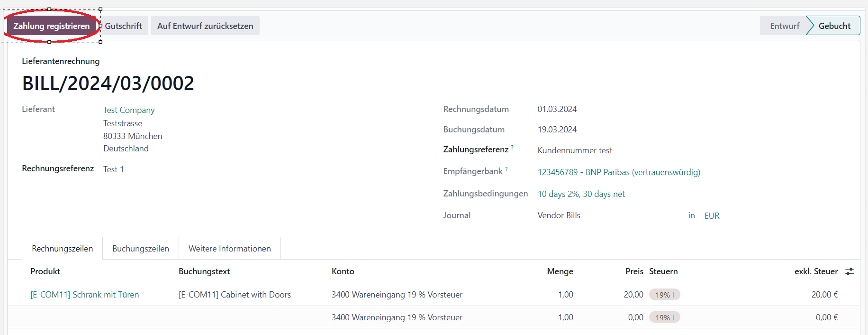The width and height of the screenshot is (868, 335).
Task: Click Buchungstext [E-COM11] Cabinet with Doors
Action: coord(235,294)
